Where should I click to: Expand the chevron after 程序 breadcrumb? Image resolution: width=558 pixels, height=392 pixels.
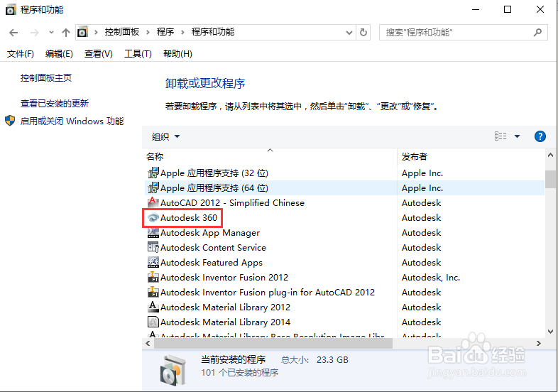pyautogui.click(x=182, y=33)
